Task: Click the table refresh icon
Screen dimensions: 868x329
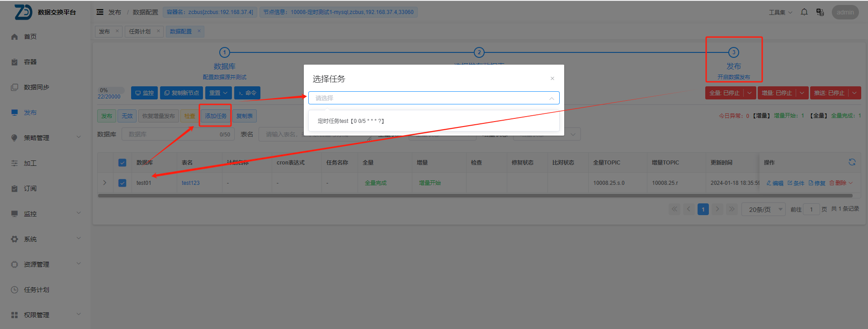Action: click(852, 162)
